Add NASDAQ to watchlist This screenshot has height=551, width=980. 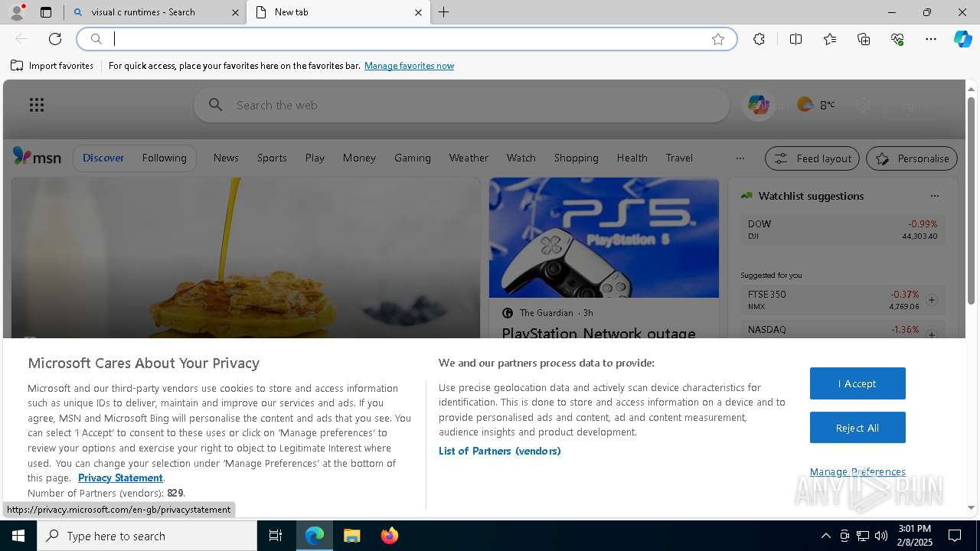pos(932,334)
